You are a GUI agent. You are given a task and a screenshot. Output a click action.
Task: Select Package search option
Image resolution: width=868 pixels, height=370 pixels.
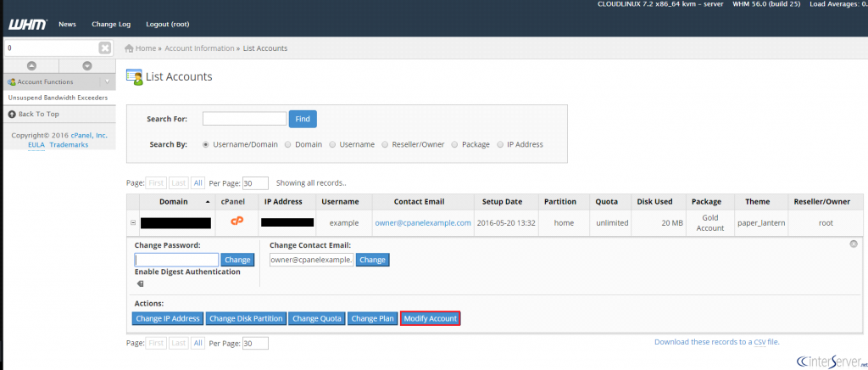click(x=454, y=144)
